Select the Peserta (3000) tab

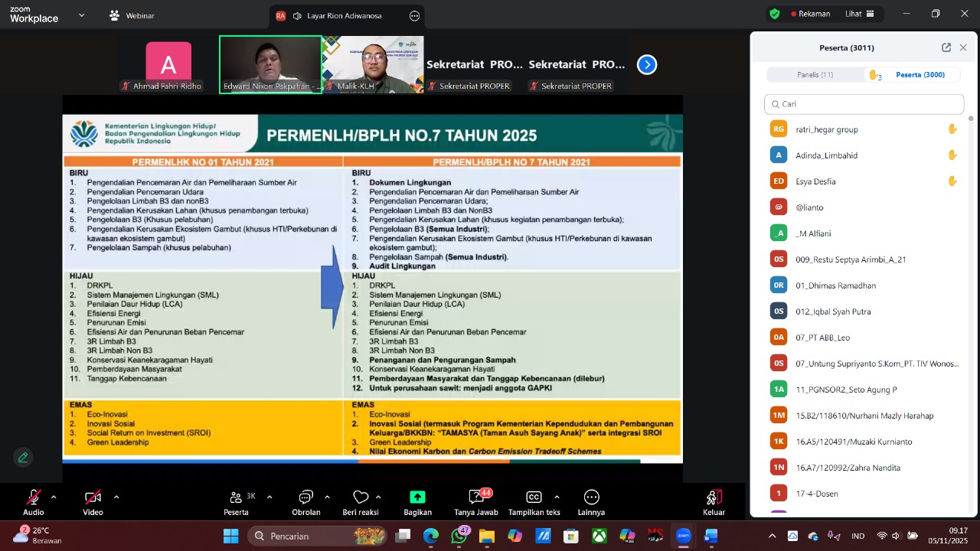point(920,75)
